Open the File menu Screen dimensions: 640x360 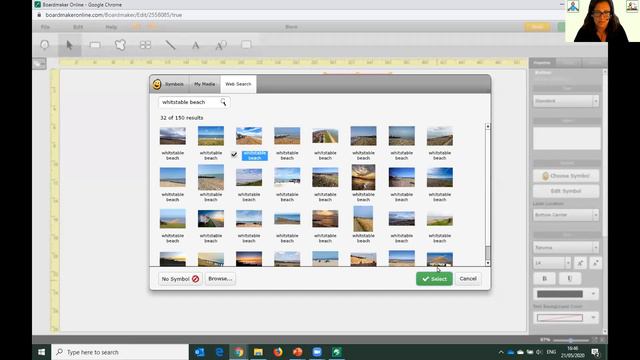pos(45,27)
